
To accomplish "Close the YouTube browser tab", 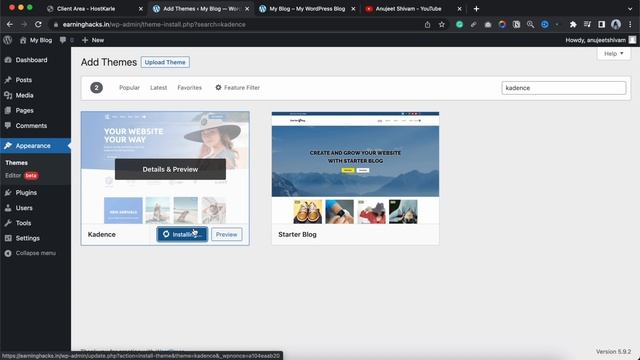I will click(x=460, y=9).
